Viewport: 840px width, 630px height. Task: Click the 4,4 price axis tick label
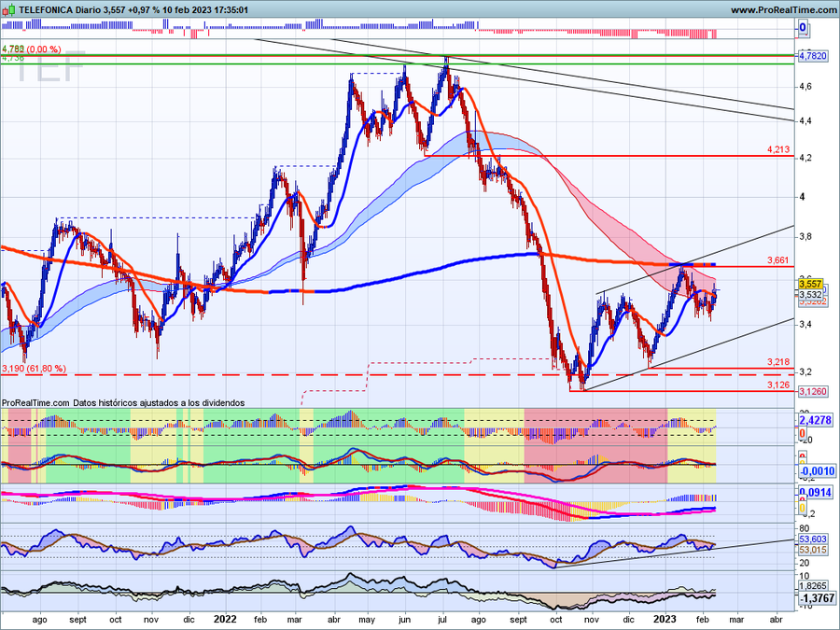[x=805, y=121]
